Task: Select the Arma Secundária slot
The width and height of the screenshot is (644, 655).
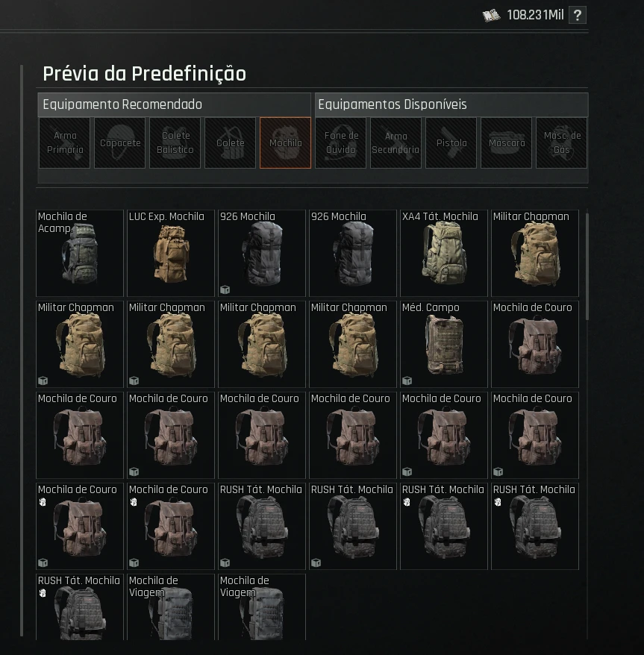Action: 396,143
